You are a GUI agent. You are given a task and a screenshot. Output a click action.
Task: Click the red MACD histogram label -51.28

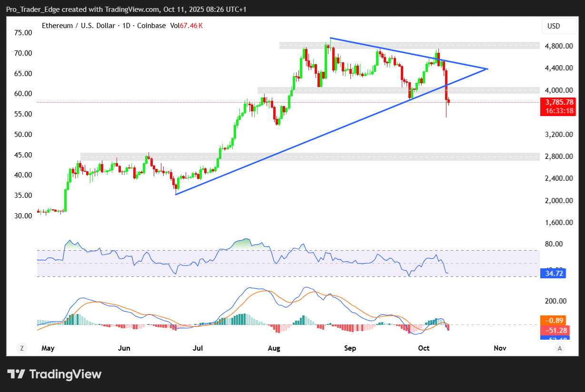tap(553, 330)
